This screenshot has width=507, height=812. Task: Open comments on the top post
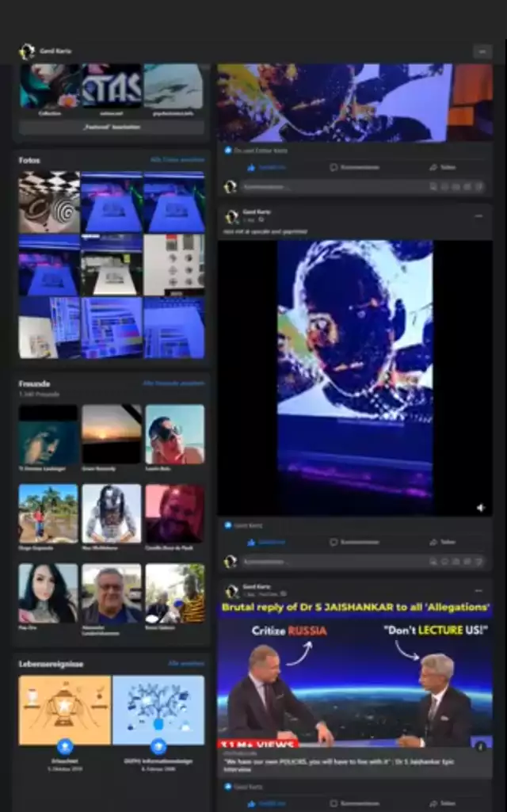[x=355, y=167]
